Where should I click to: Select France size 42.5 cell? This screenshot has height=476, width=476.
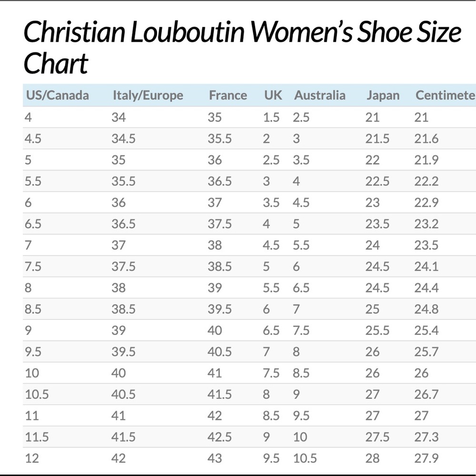pyautogui.click(x=219, y=437)
